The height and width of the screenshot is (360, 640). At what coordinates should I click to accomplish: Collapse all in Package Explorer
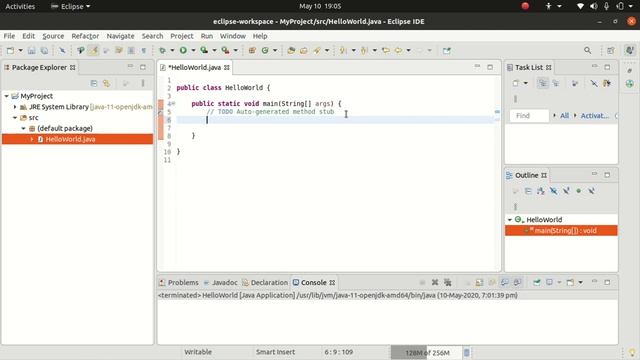tap(94, 83)
